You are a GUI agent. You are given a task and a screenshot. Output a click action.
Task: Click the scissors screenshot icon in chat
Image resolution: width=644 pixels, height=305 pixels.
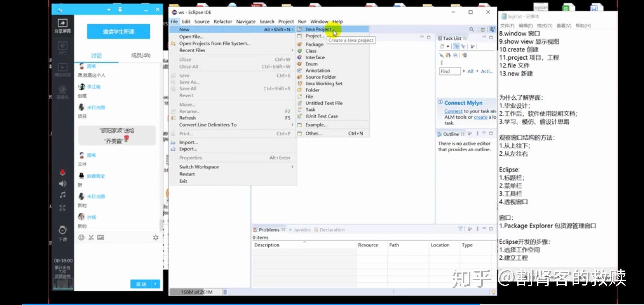[x=91, y=238]
